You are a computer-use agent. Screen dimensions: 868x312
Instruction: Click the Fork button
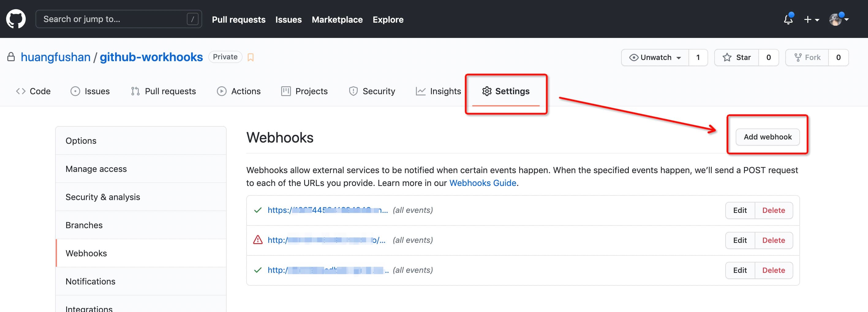807,58
